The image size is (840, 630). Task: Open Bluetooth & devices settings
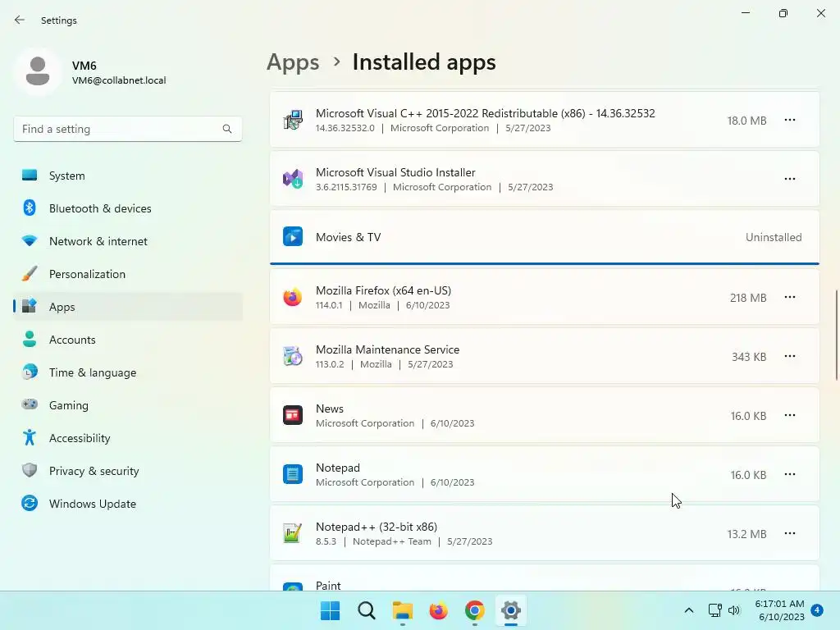tap(127, 208)
